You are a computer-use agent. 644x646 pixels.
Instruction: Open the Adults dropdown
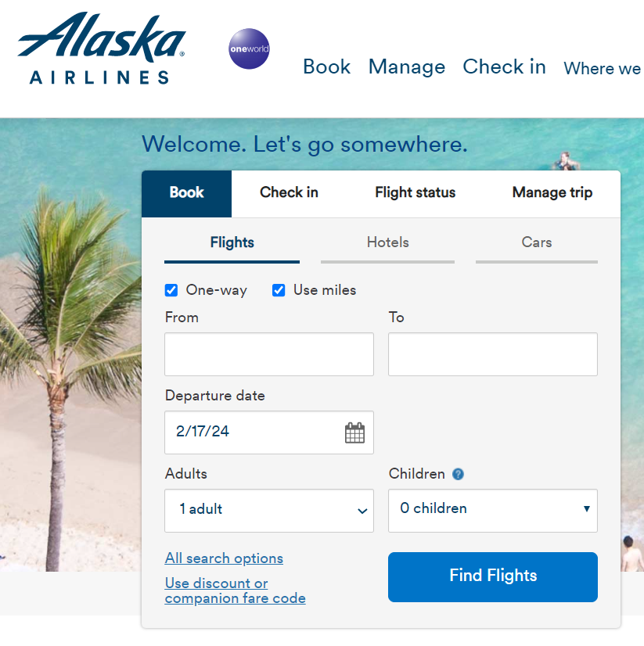pos(268,510)
